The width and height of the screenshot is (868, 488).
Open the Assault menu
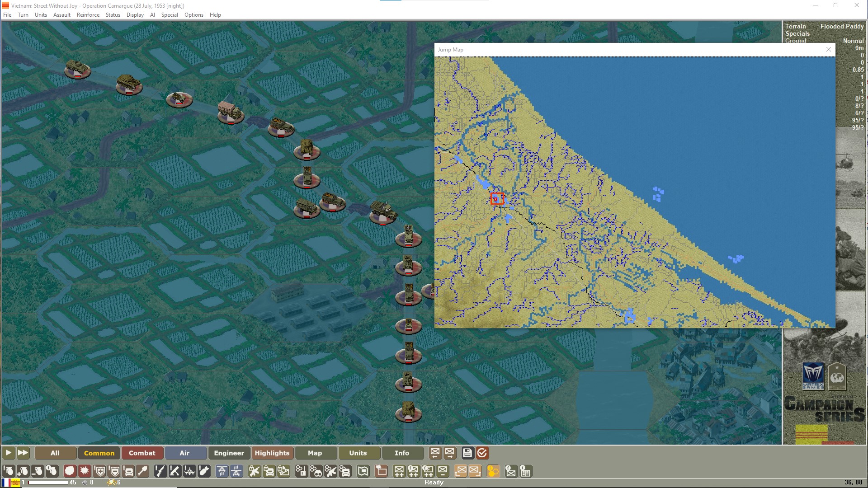62,15
